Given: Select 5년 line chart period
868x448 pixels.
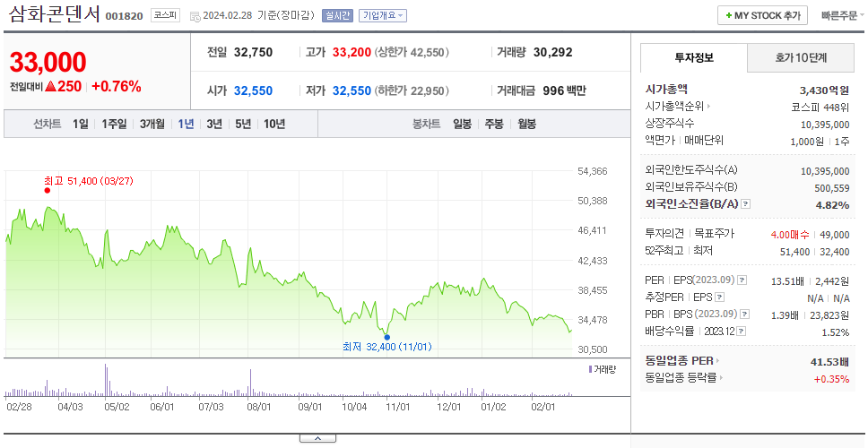Looking at the screenshot, I should (243, 124).
